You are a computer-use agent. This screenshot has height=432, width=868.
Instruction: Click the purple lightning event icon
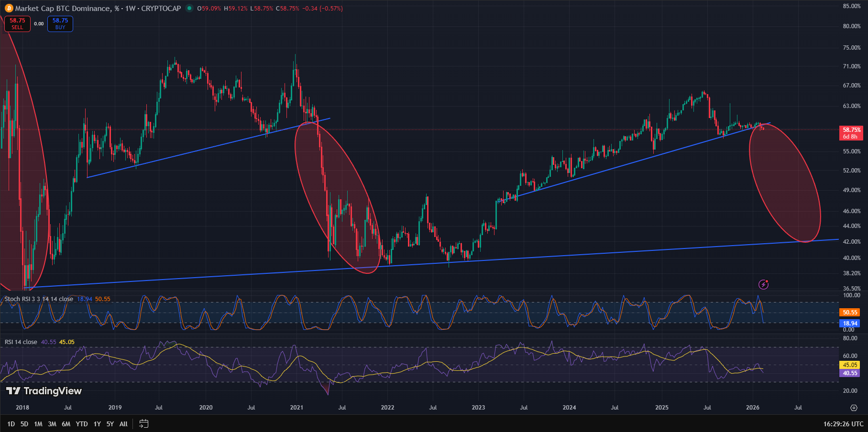click(x=764, y=285)
